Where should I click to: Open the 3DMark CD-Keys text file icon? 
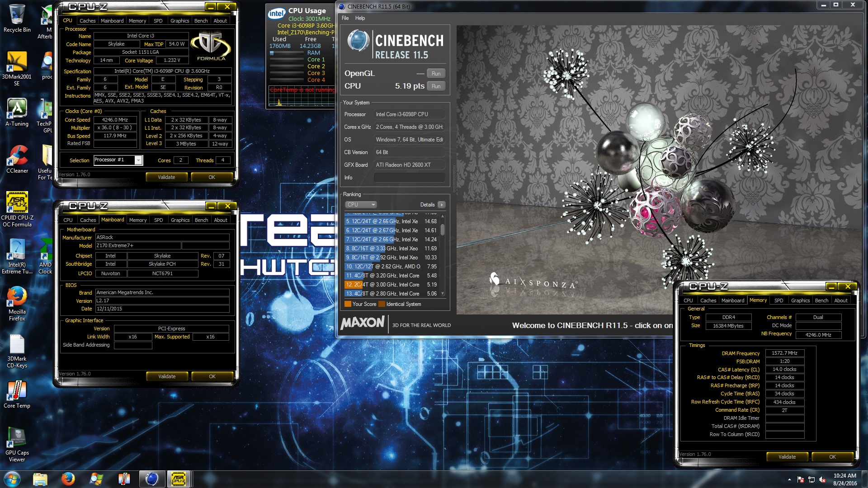17,351
